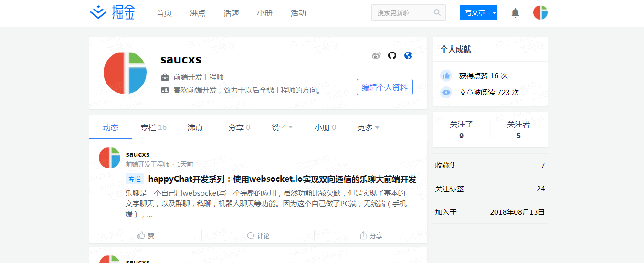The width and height of the screenshot is (644, 263).
Task: Click 获得点赞 16 次 text
Action: click(x=483, y=75)
